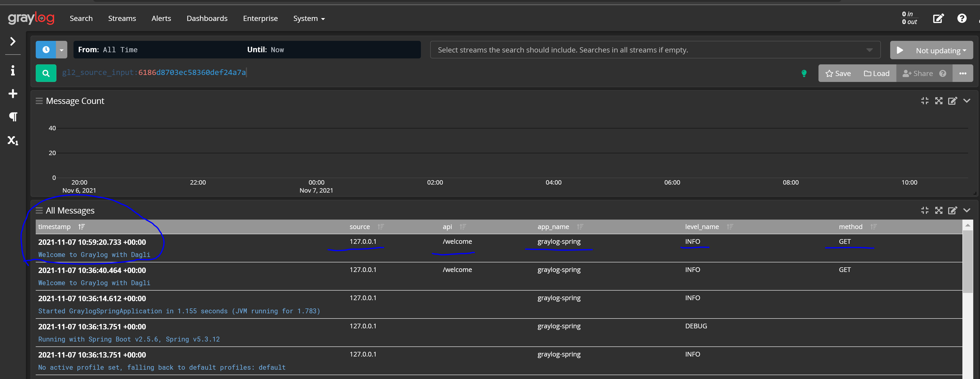Edit the All Messages widget
This screenshot has height=379, width=980.
coord(953,210)
